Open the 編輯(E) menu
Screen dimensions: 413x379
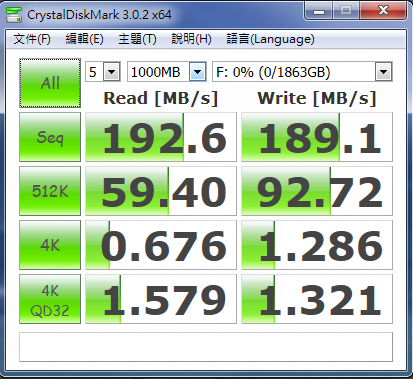point(84,39)
